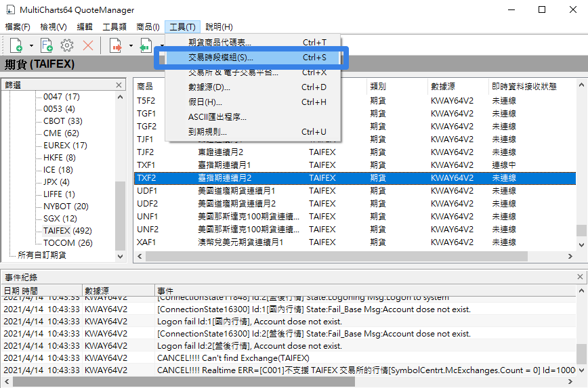Click the 連線中 status cell of TXF1

click(x=504, y=165)
